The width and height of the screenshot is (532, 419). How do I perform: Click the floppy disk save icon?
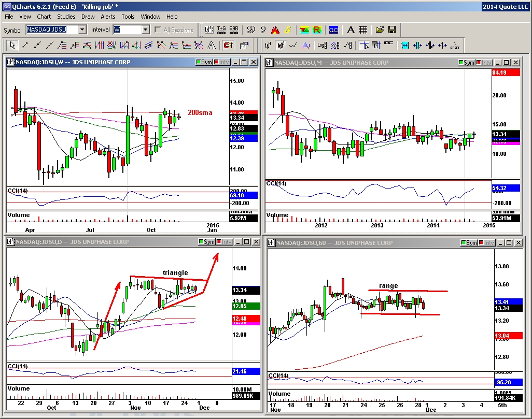pos(392,30)
